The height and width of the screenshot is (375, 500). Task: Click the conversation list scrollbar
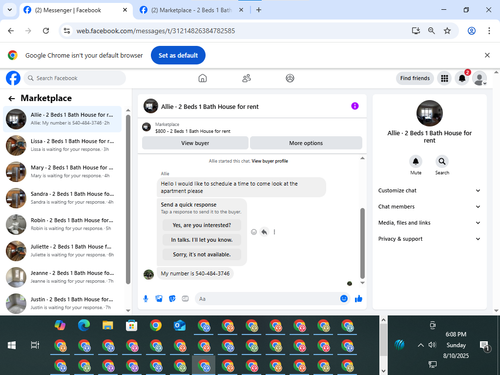tap(128, 199)
